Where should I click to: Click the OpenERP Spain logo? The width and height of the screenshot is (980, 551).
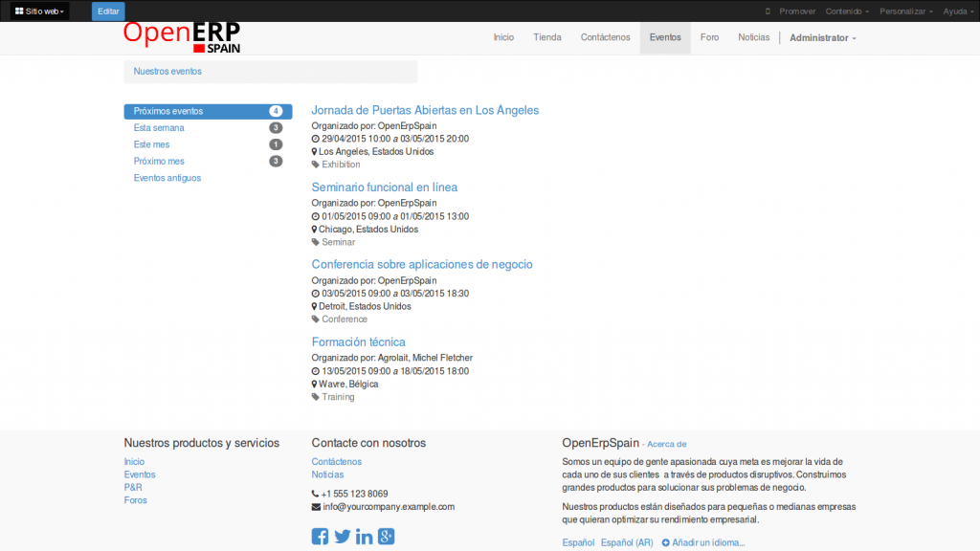click(182, 37)
